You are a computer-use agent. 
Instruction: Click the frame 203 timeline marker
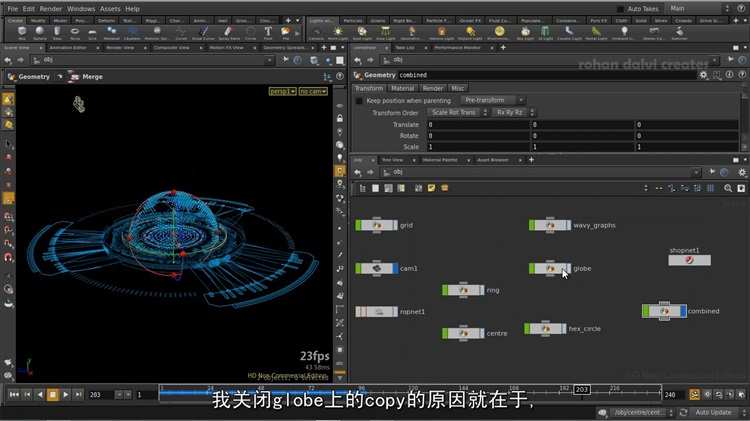click(x=582, y=388)
